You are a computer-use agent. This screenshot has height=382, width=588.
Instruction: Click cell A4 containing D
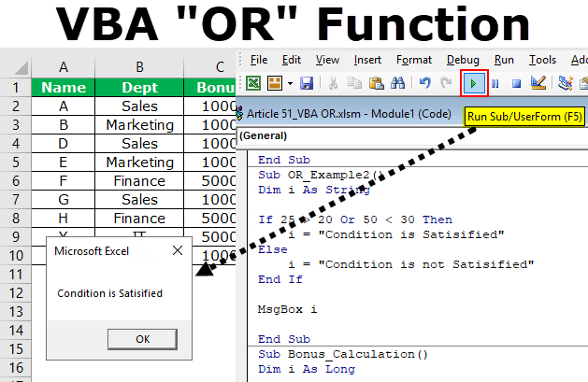point(64,144)
